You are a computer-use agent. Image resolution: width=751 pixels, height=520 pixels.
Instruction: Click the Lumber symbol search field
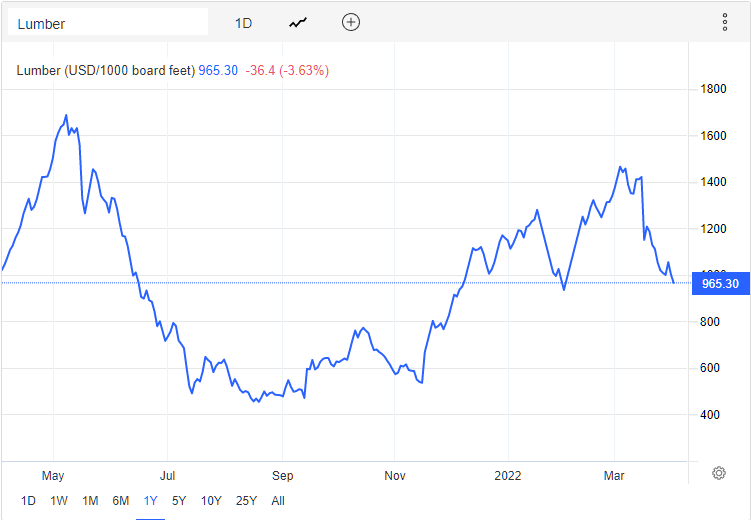108,23
